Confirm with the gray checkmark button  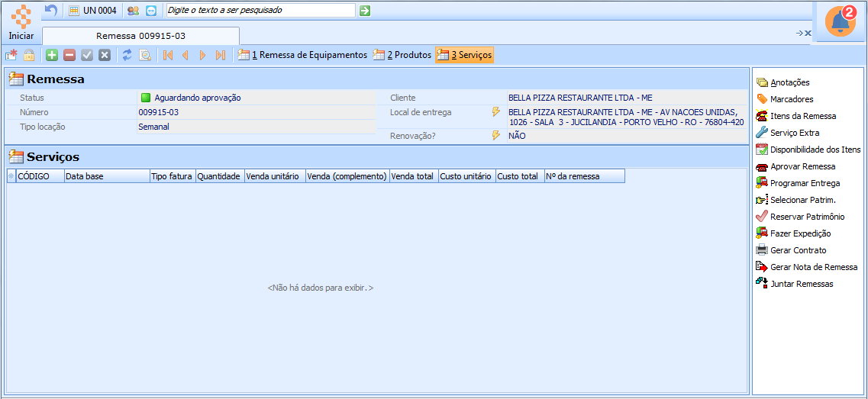point(87,55)
